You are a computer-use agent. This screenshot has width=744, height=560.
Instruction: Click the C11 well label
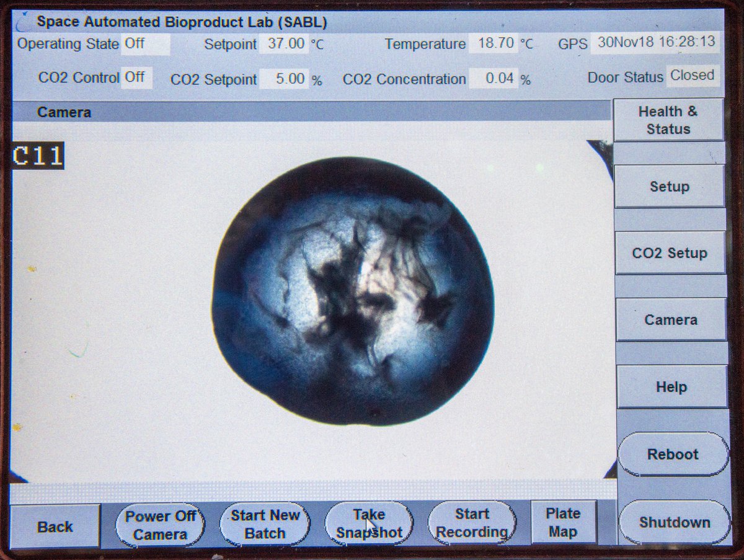[38, 156]
